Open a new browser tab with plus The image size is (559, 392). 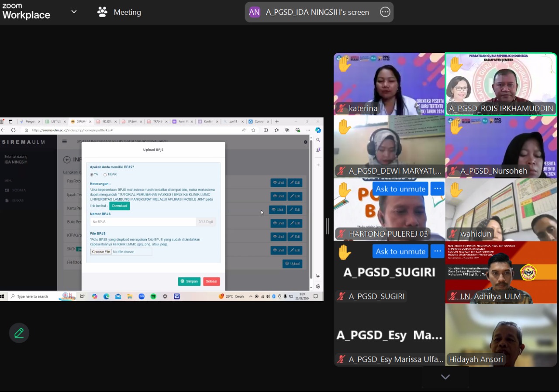click(276, 121)
